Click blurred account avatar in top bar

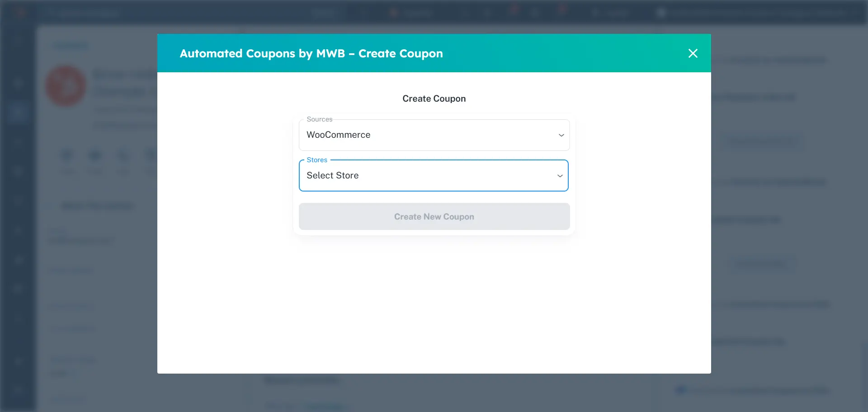pyautogui.click(x=661, y=13)
